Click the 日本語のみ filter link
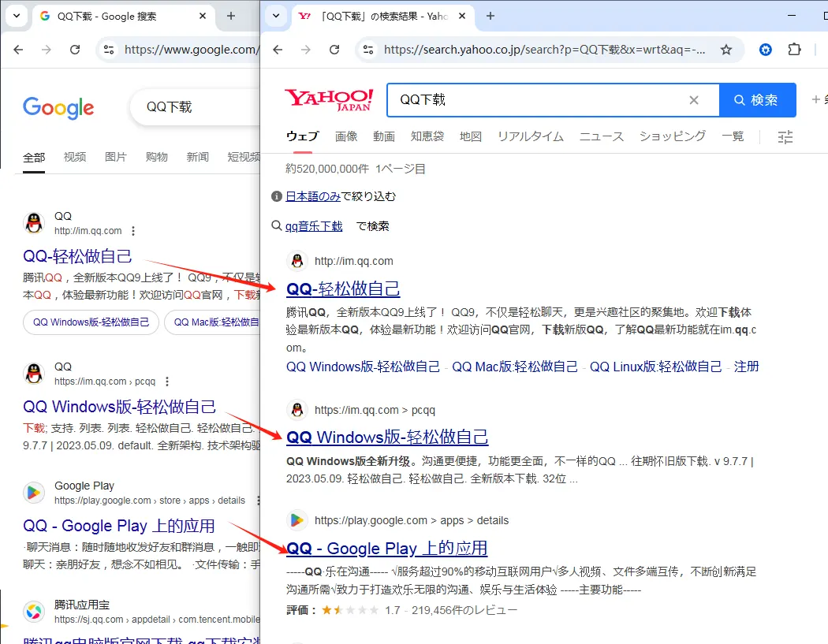This screenshot has height=644, width=828. [313, 196]
